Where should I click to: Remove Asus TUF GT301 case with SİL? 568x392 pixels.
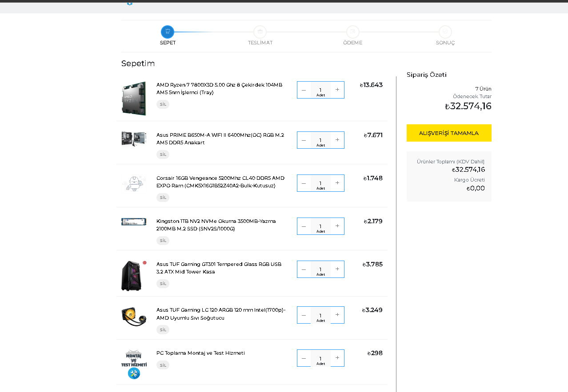163,284
